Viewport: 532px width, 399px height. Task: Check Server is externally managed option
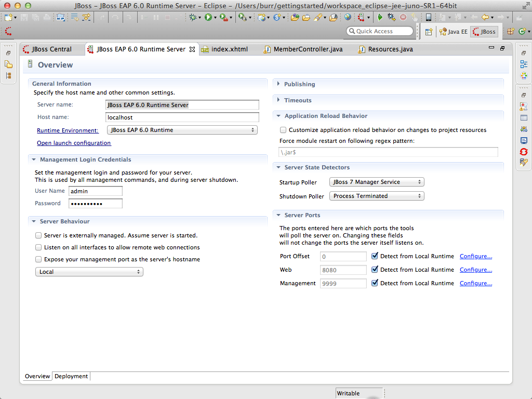tap(38, 235)
